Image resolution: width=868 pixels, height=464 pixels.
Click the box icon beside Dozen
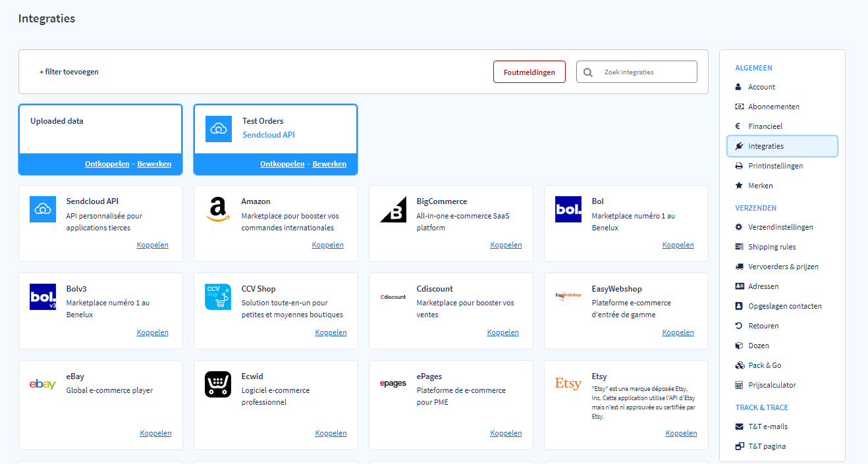coord(739,346)
